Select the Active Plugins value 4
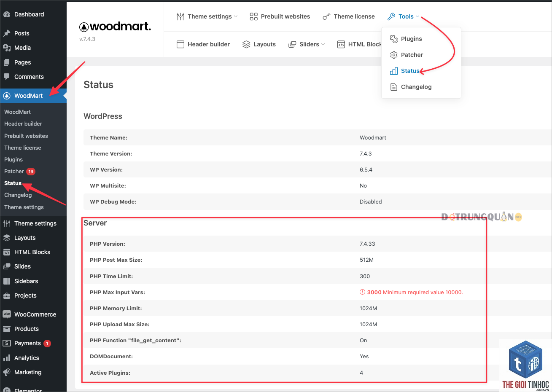Viewport: 552px width, 392px height. [x=361, y=373]
